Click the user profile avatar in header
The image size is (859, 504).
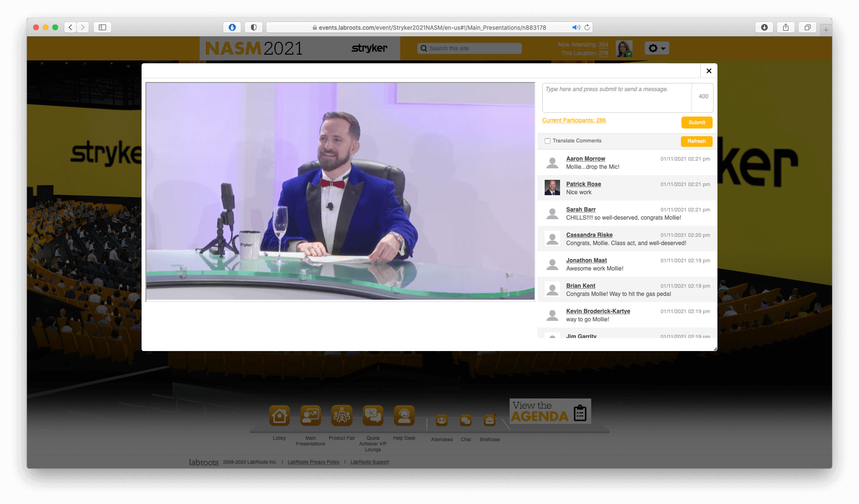pos(624,48)
